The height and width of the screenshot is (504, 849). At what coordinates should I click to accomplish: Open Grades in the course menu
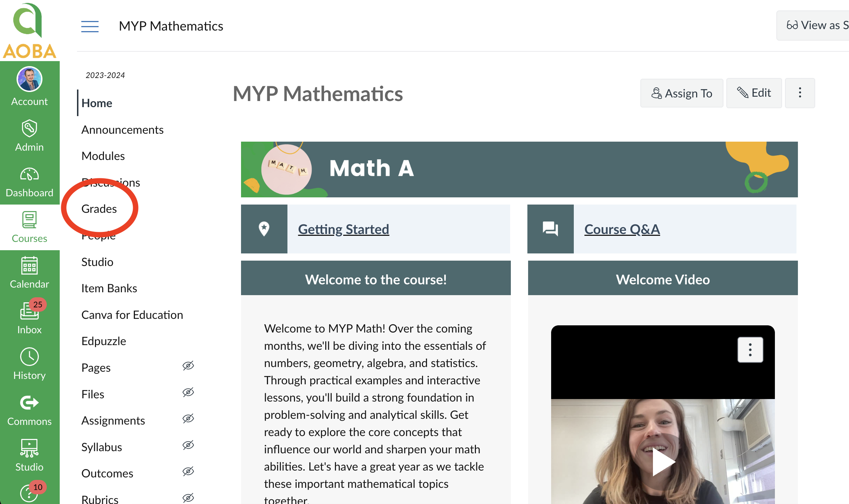point(99,209)
